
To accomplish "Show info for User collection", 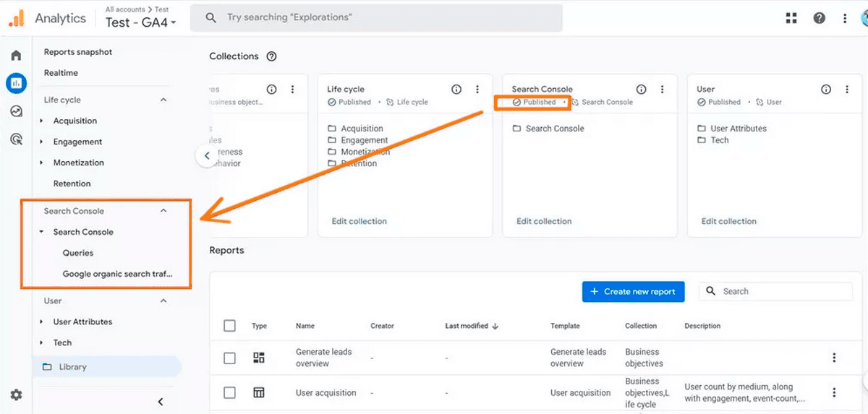I will click(x=826, y=90).
